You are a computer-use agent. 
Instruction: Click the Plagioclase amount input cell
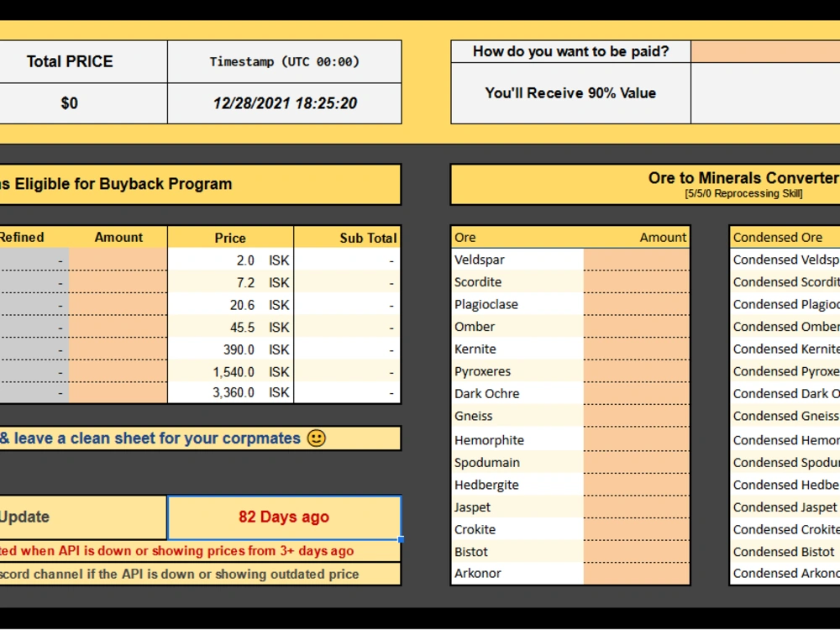[x=637, y=304]
